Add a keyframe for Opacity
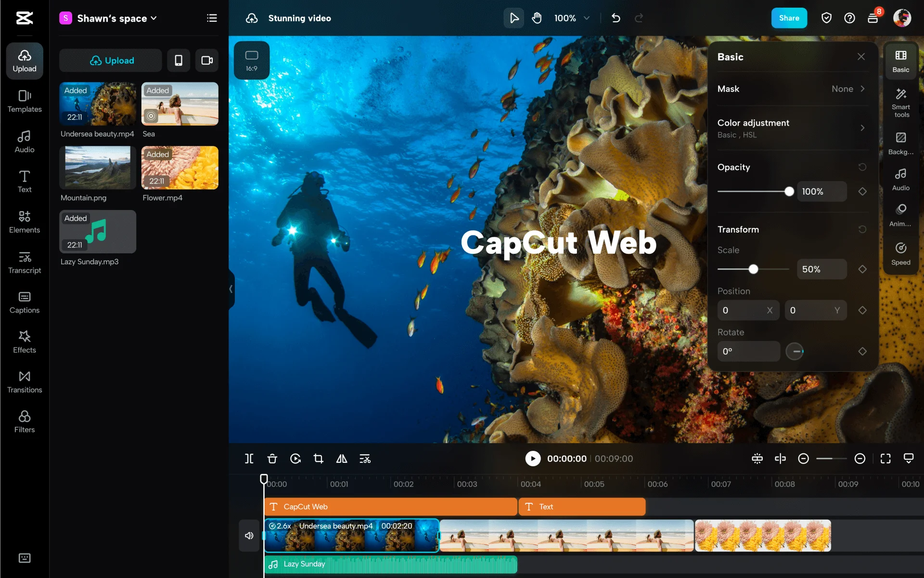 [x=862, y=191]
